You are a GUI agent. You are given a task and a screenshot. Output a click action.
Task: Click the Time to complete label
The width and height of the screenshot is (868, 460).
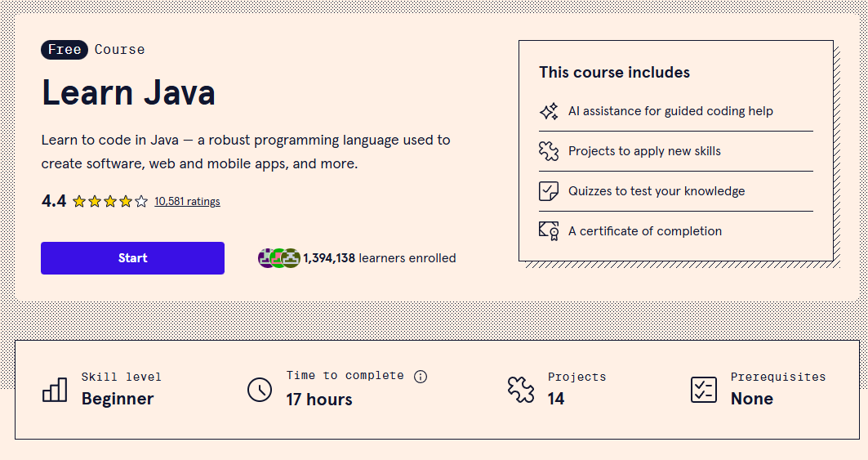[x=345, y=376]
